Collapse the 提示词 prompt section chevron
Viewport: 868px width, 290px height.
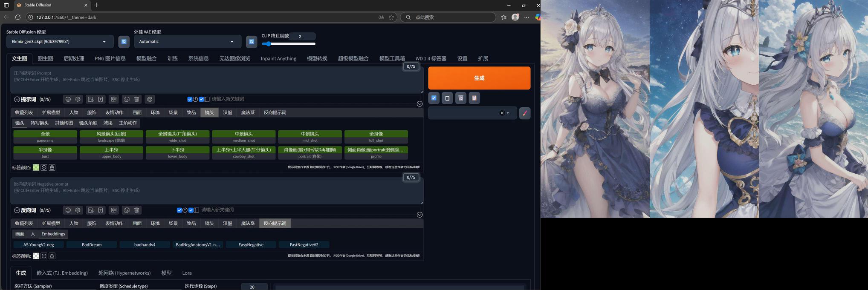pos(17,99)
